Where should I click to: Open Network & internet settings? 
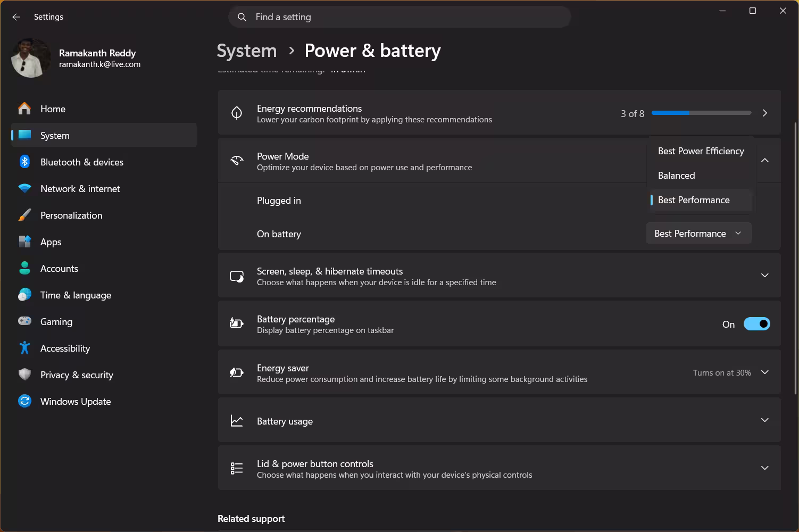pyautogui.click(x=104, y=188)
